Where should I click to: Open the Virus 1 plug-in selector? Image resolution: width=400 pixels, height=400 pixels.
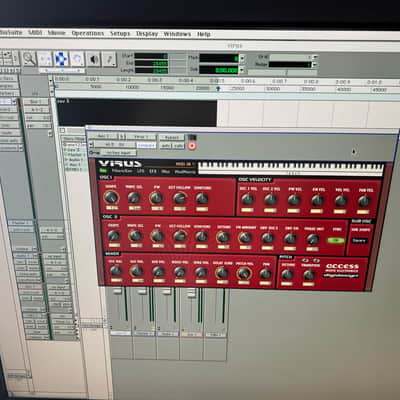coord(141,137)
